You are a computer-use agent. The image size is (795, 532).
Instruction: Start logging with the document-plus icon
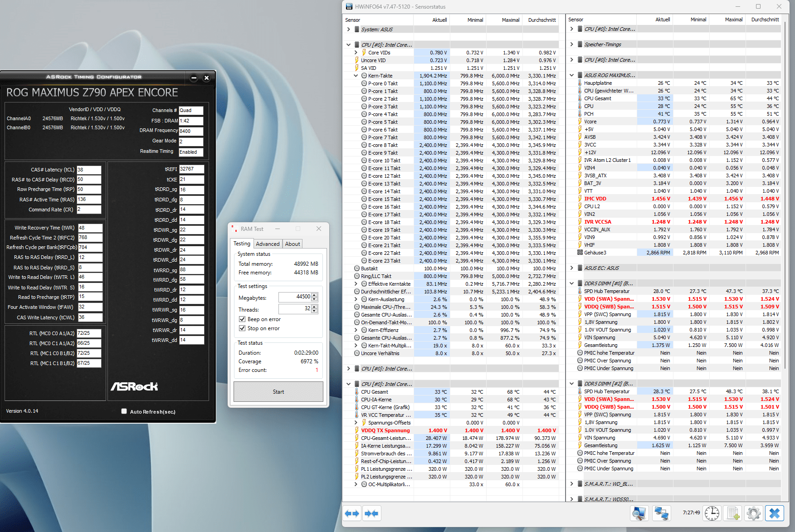(733, 513)
